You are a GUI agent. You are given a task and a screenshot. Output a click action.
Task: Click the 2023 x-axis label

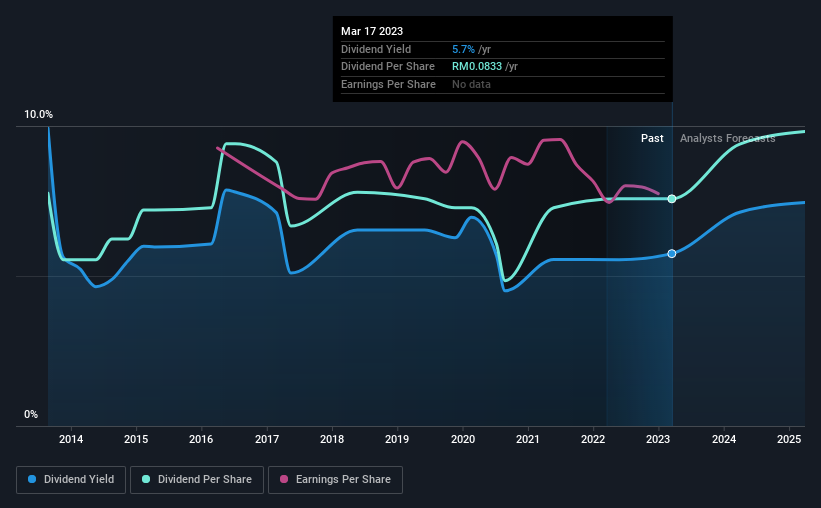point(658,439)
